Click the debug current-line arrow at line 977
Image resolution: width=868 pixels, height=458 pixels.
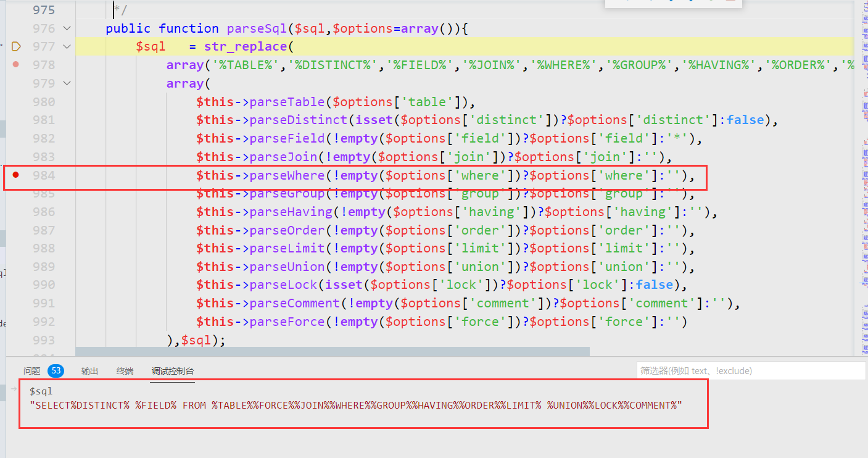(x=16, y=46)
